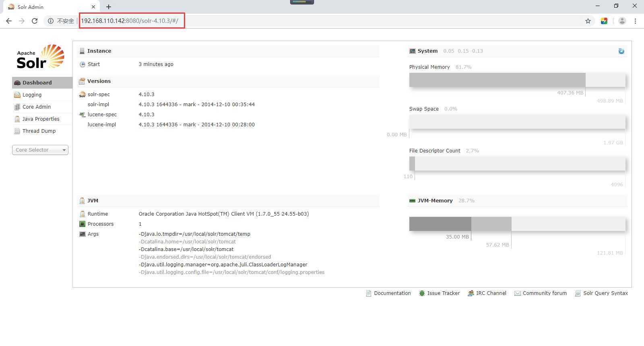Open the Chrome three-dot menu
The width and height of the screenshot is (644, 346).
(635, 21)
